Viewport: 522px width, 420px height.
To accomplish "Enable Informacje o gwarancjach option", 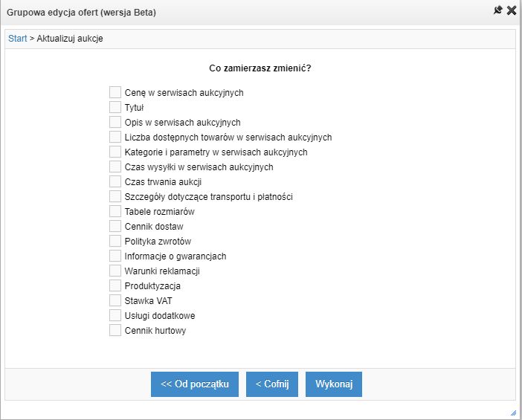I will tap(115, 256).
